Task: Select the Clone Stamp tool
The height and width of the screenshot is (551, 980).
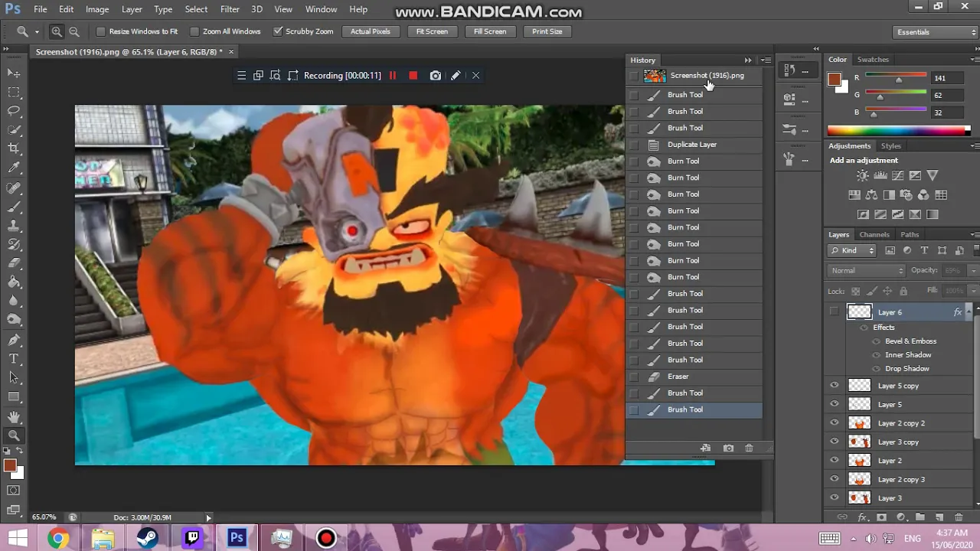Action: coord(14,226)
